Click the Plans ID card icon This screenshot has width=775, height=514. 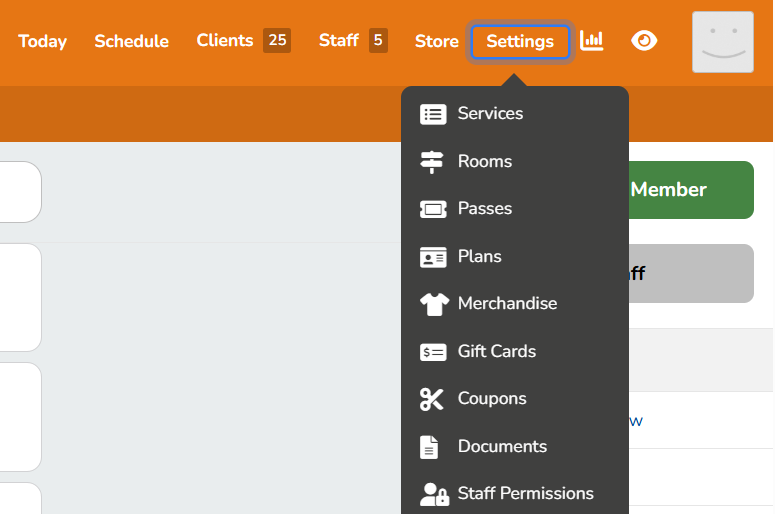pos(432,257)
